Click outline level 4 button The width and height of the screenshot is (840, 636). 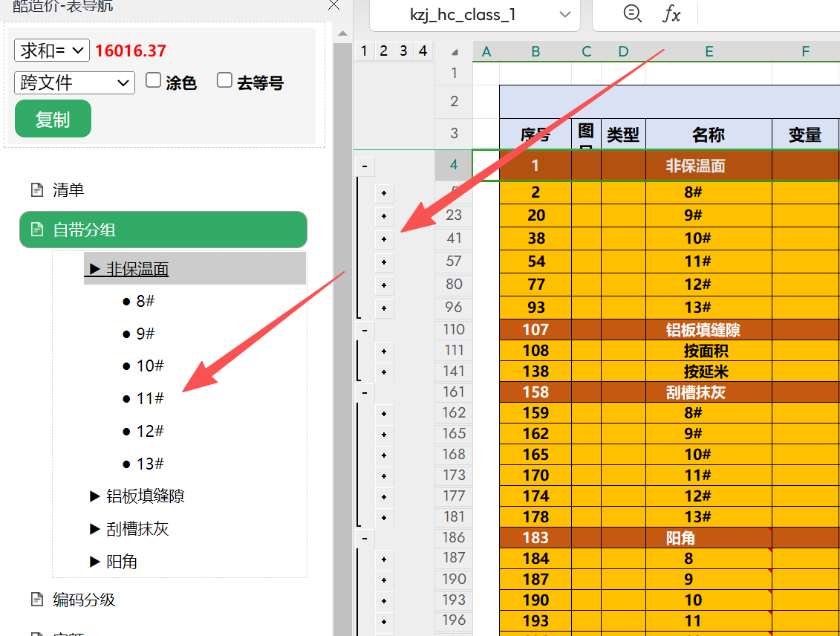click(423, 51)
